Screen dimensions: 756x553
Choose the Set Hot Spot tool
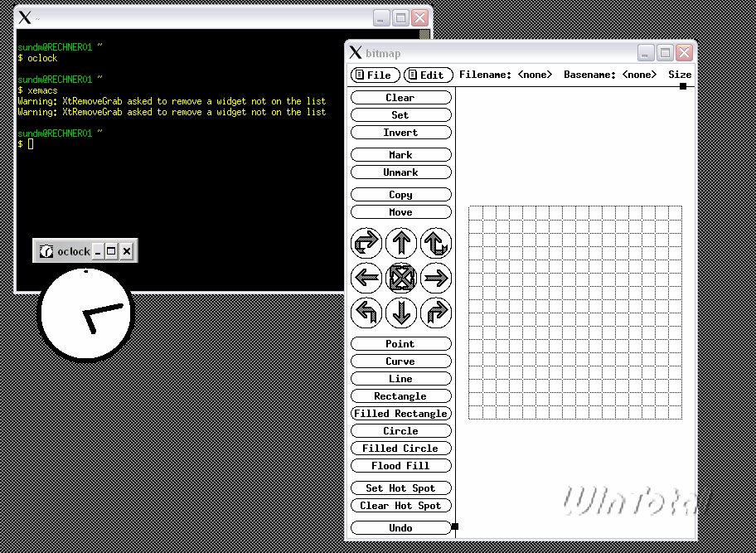click(401, 488)
